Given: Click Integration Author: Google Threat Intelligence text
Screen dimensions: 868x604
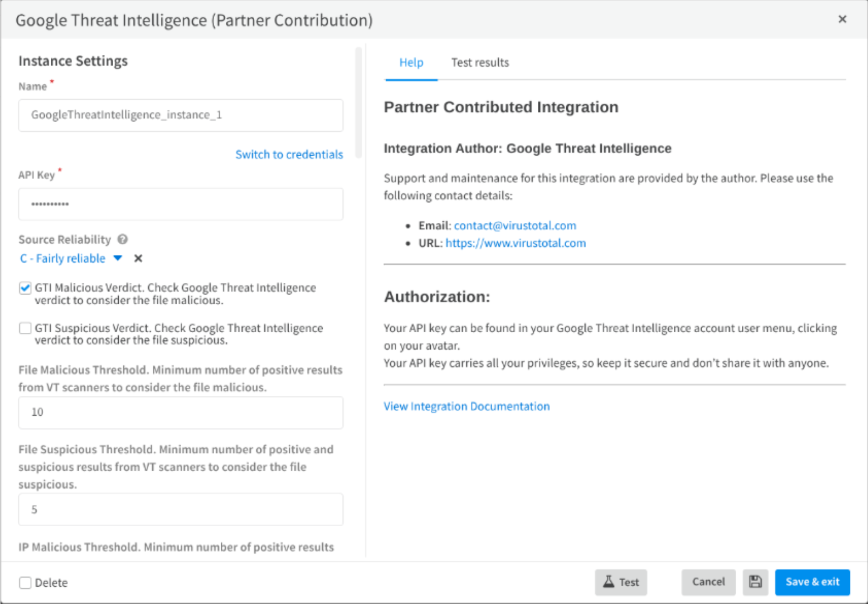Looking at the screenshot, I should point(528,149).
